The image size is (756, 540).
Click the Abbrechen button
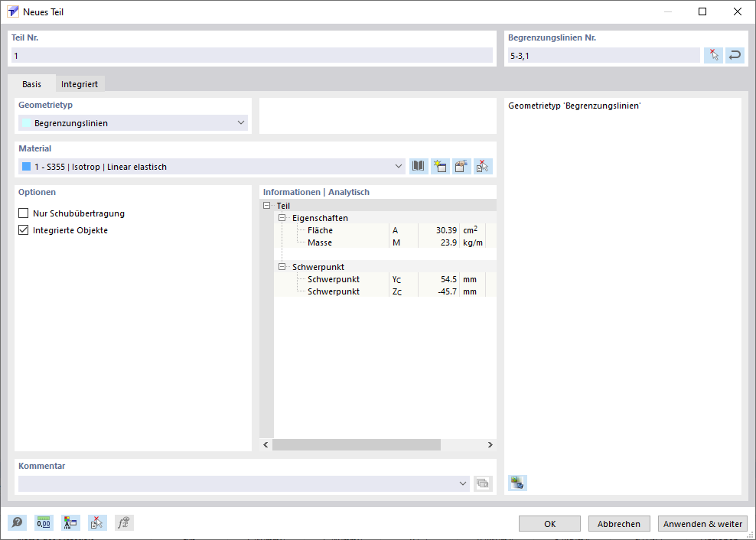click(x=619, y=524)
